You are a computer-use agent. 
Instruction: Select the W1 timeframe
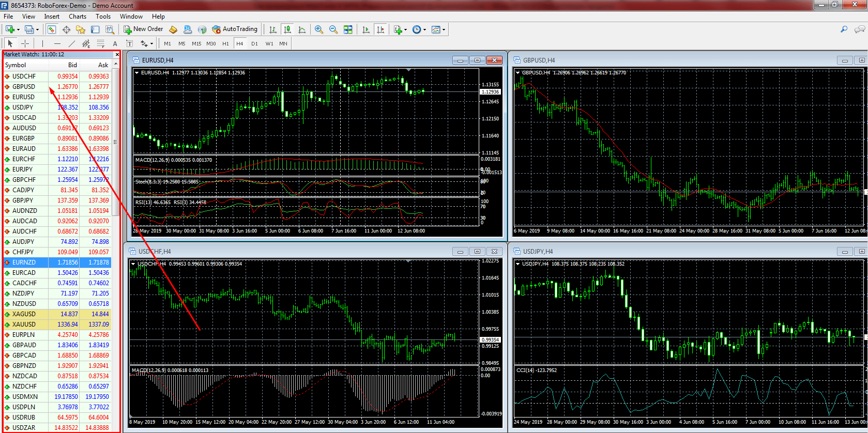(x=269, y=44)
